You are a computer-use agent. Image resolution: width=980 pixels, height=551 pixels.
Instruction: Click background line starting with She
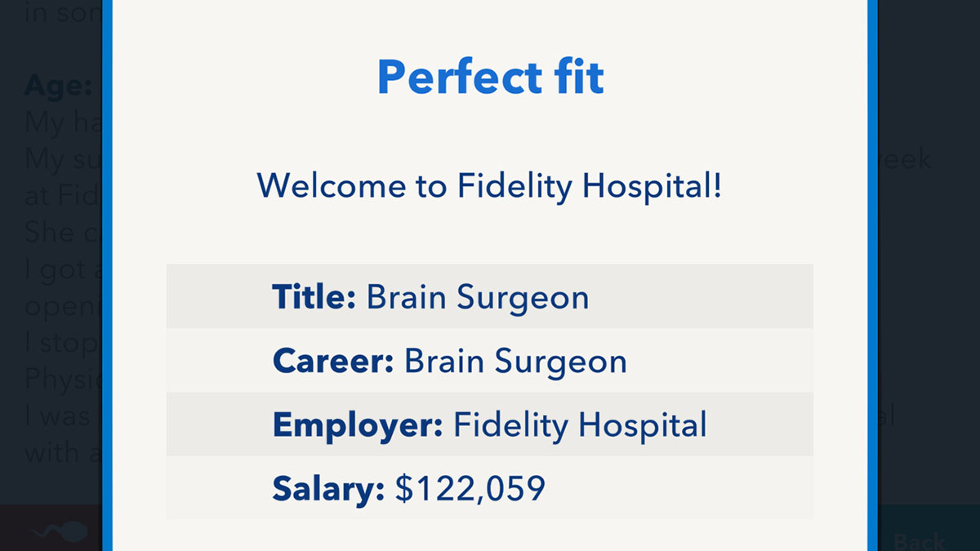64,232
